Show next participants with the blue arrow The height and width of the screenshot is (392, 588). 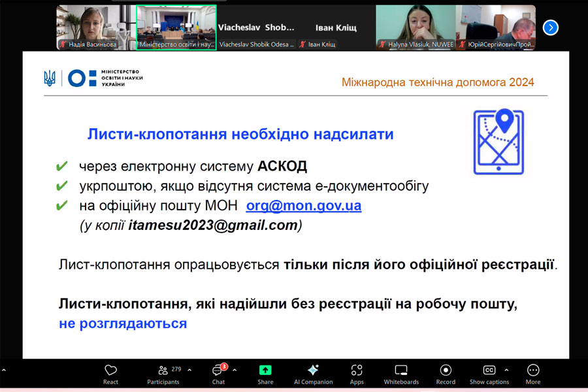(551, 27)
